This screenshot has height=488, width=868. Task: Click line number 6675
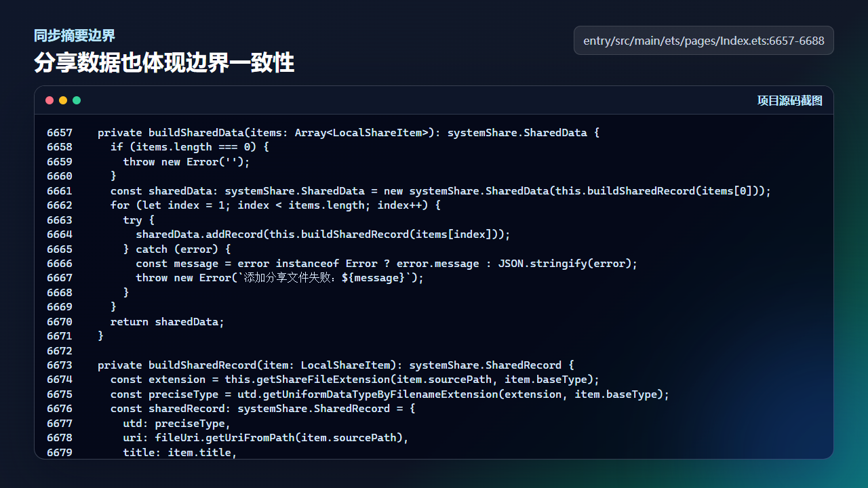[60, 394]
